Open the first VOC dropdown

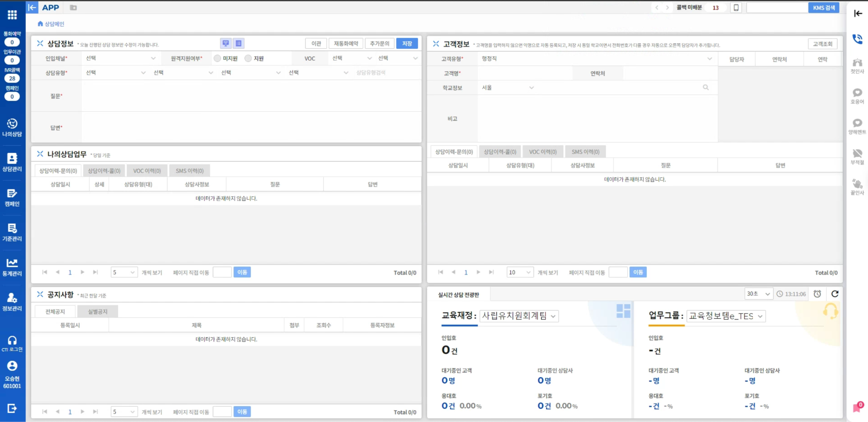click(x=352, y=58)
